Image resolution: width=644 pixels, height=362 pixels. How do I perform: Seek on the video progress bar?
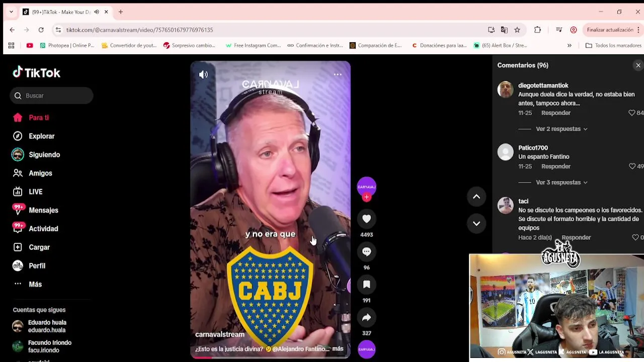[x=270, y=357]
